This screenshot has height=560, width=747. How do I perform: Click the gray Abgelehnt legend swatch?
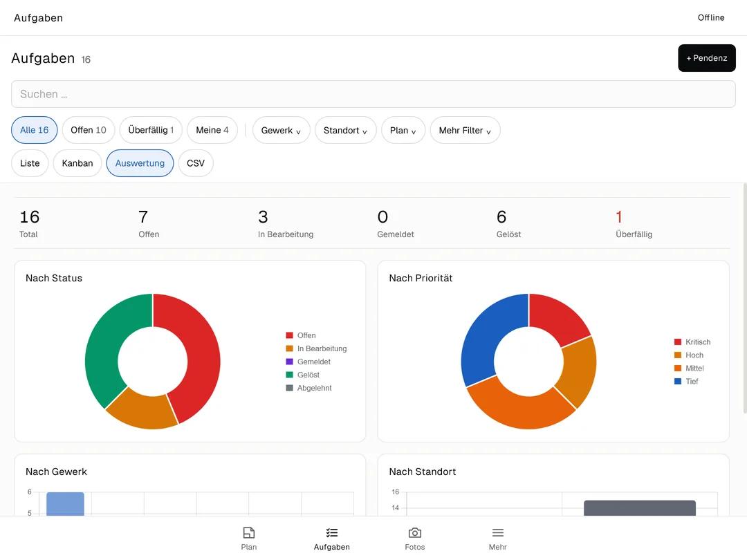click(289, 388)
